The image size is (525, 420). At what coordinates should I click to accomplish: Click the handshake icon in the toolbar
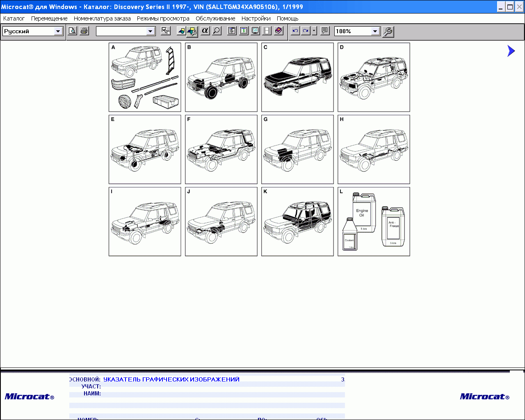[166, 31]
